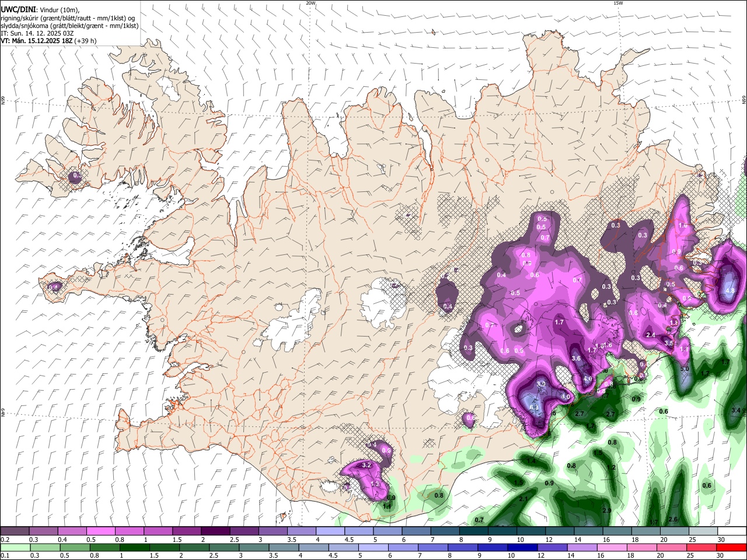
Task: Choose the violet 12 swatch on the lower scale
Action: [553, 547]
